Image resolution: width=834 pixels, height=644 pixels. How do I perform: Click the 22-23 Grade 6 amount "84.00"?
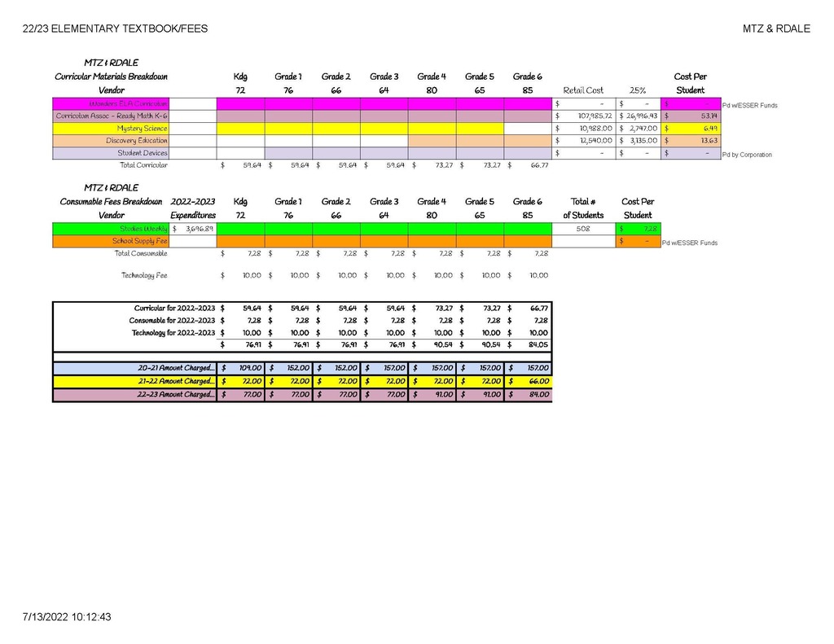(x=539, y=394)
